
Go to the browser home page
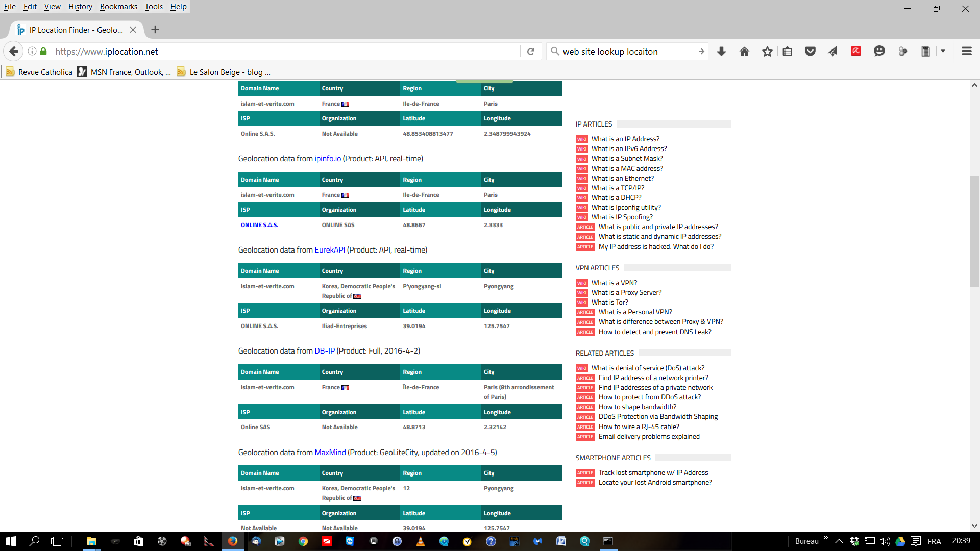pos(744,52)
